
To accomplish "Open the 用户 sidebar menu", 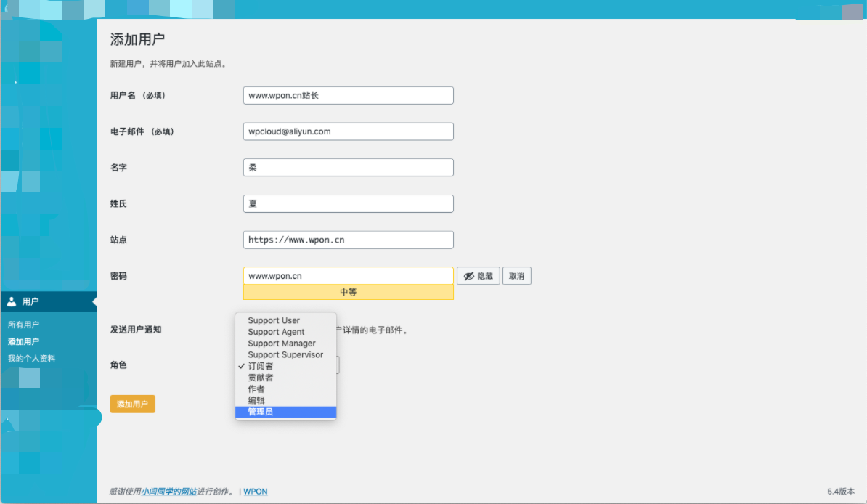I will [x=49, y=301].
